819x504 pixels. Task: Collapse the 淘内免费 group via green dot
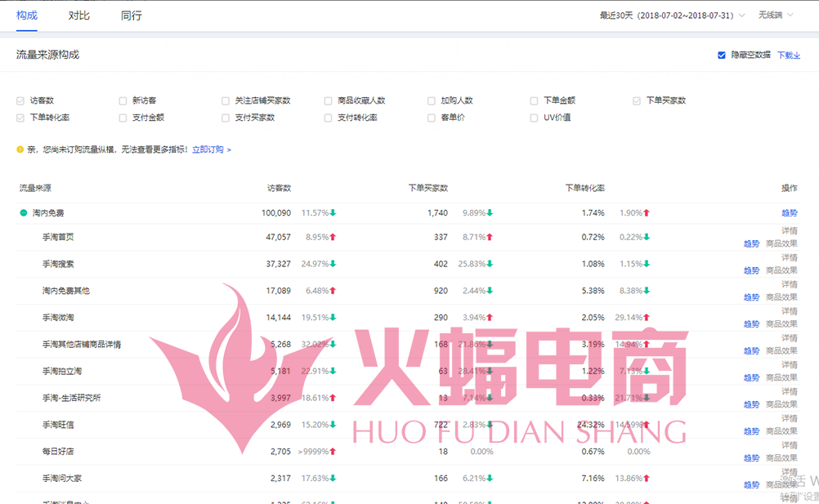(x=24, y=213)
